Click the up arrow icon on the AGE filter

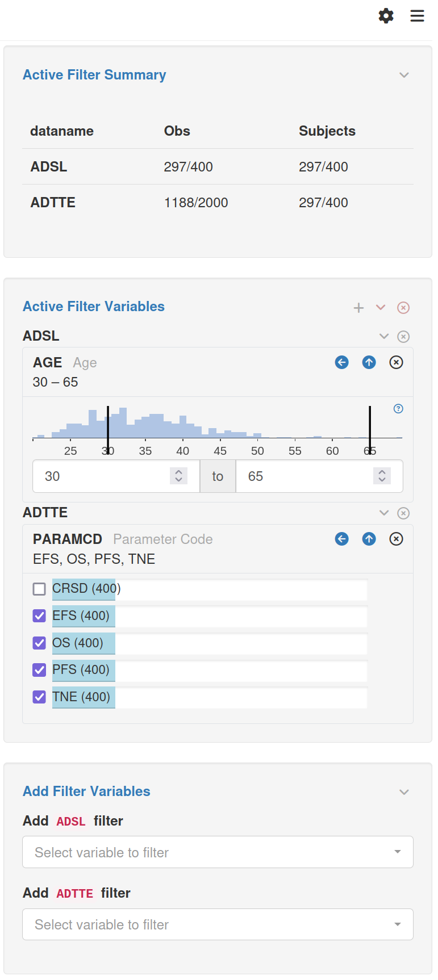point(369,362)
